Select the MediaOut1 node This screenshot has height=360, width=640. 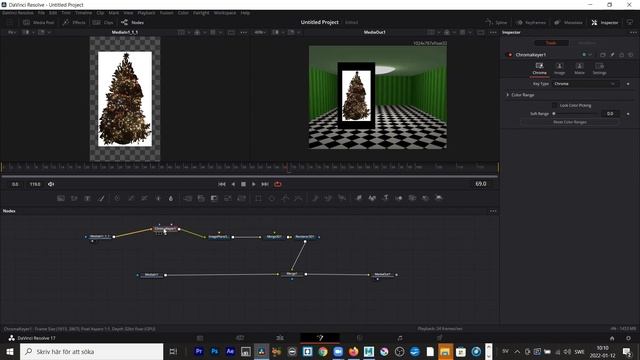click(x=382, y=275)
